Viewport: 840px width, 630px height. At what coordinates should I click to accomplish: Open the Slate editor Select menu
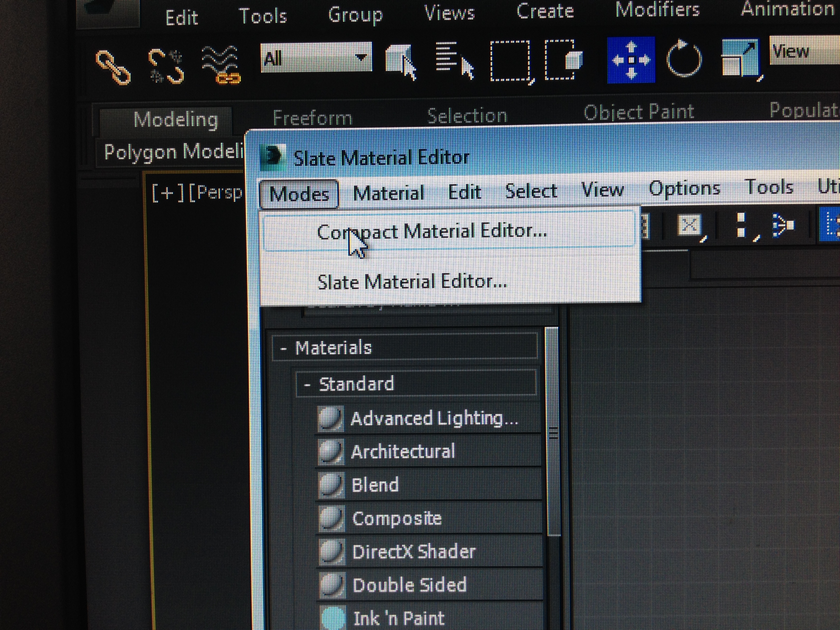pos(531,191)
